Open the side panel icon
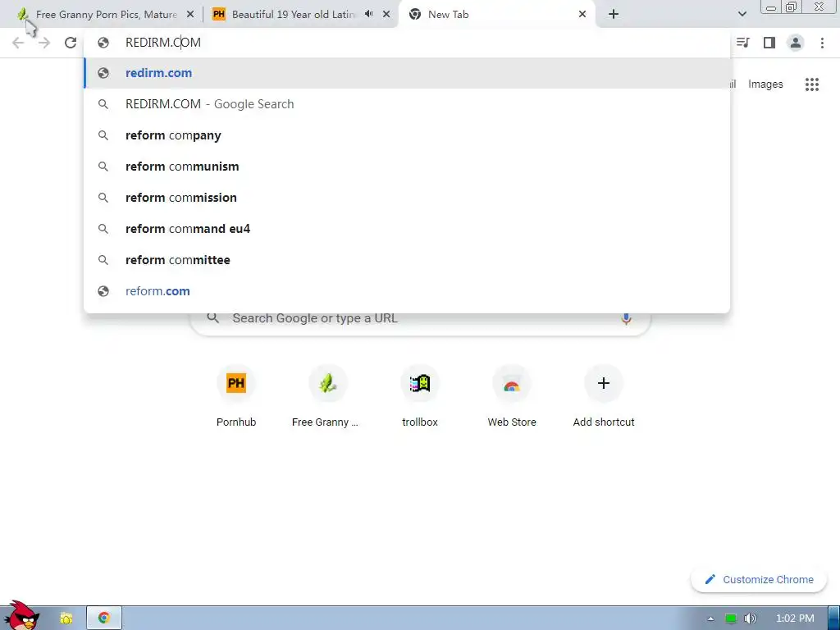840x630 pixels. pyautogui.click(x=769, y=43)
